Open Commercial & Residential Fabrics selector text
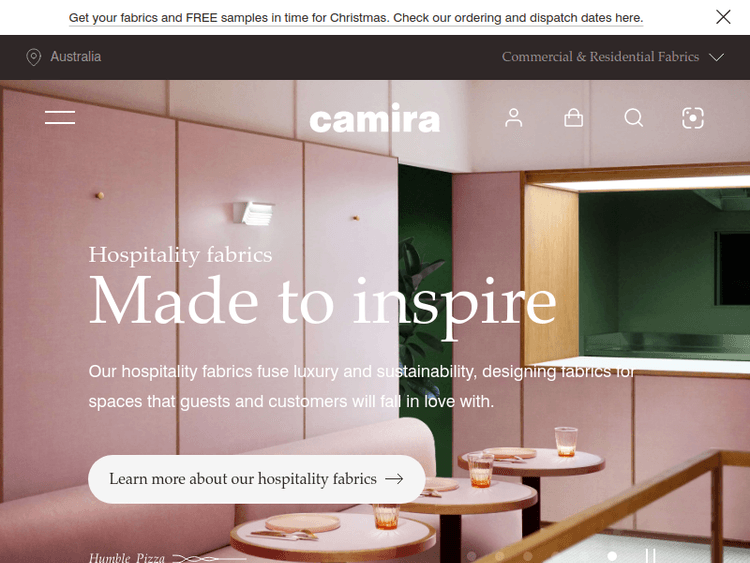Viewport: 750px width, 563px height. click(x=600, y=56)
